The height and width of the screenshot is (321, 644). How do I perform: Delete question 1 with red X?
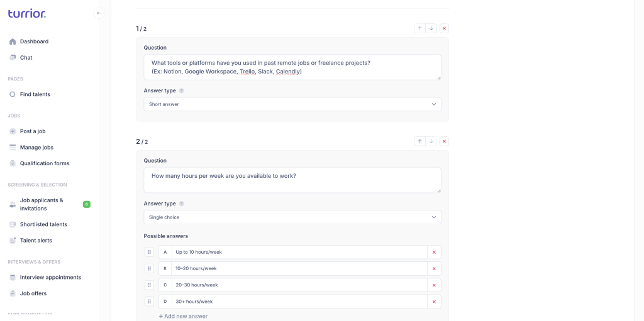pyautogui.click(x=444, y=28)
